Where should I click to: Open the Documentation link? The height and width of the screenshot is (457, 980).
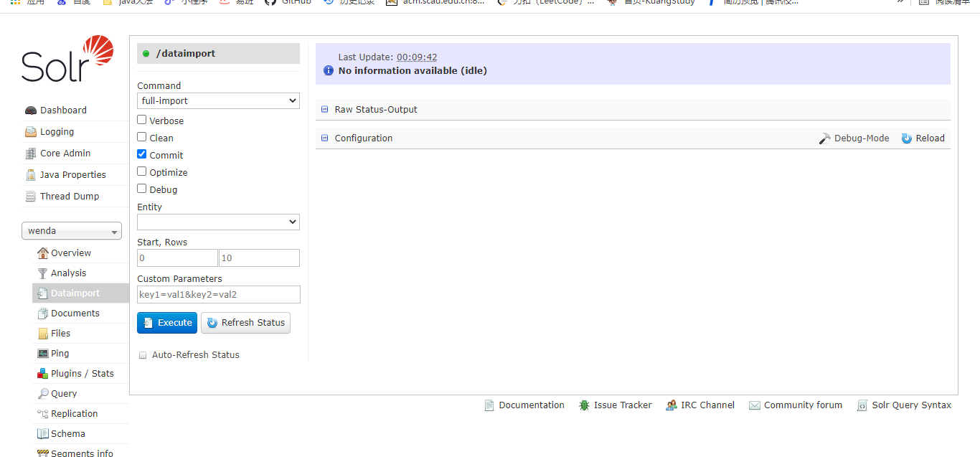point(532,405)
